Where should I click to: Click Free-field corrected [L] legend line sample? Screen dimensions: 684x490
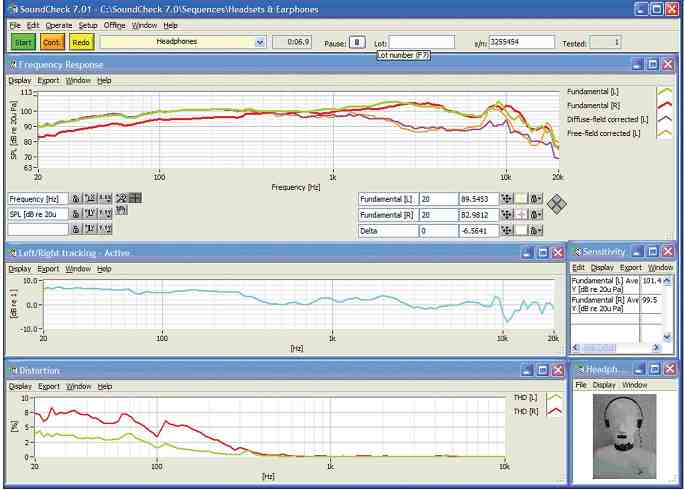[664, 133]
